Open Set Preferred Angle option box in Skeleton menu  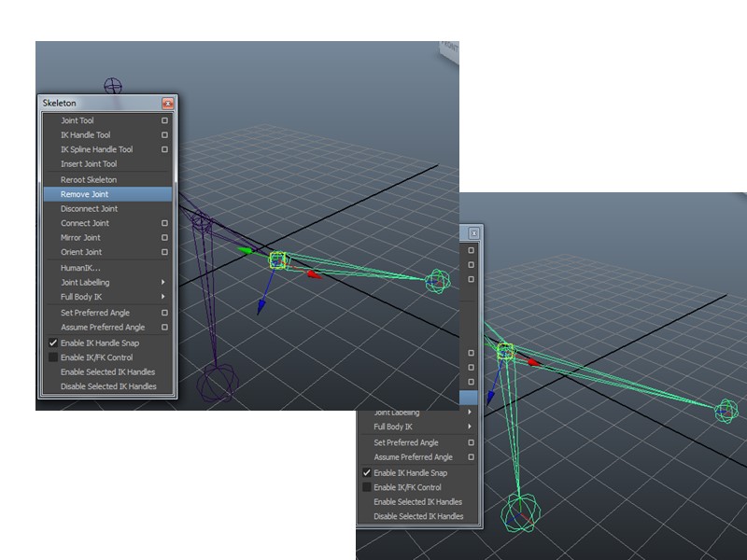164,313
